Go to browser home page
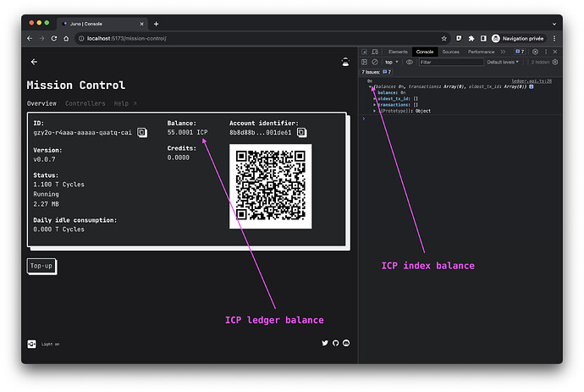This screenshot has width=584, height=392. tap(66, 38)
